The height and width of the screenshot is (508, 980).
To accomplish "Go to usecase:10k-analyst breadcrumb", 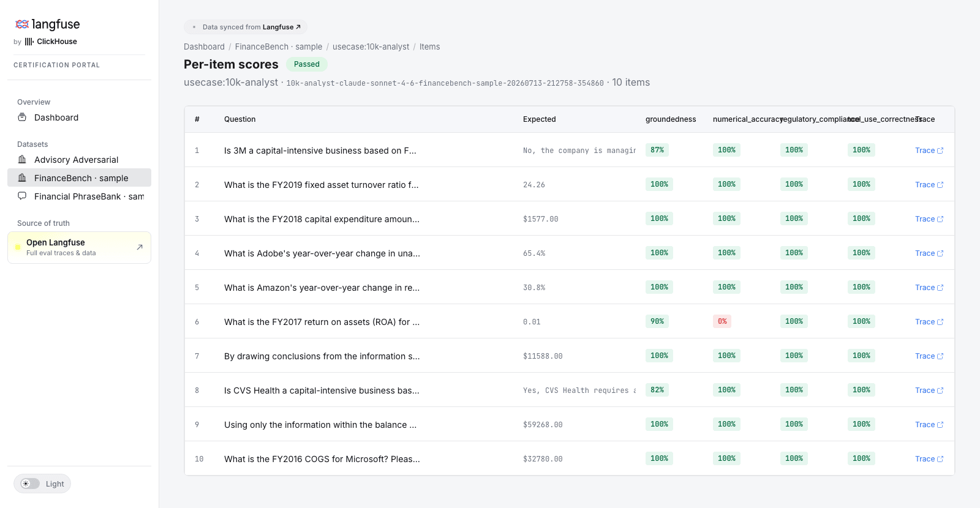I will [x=371, y=47].
